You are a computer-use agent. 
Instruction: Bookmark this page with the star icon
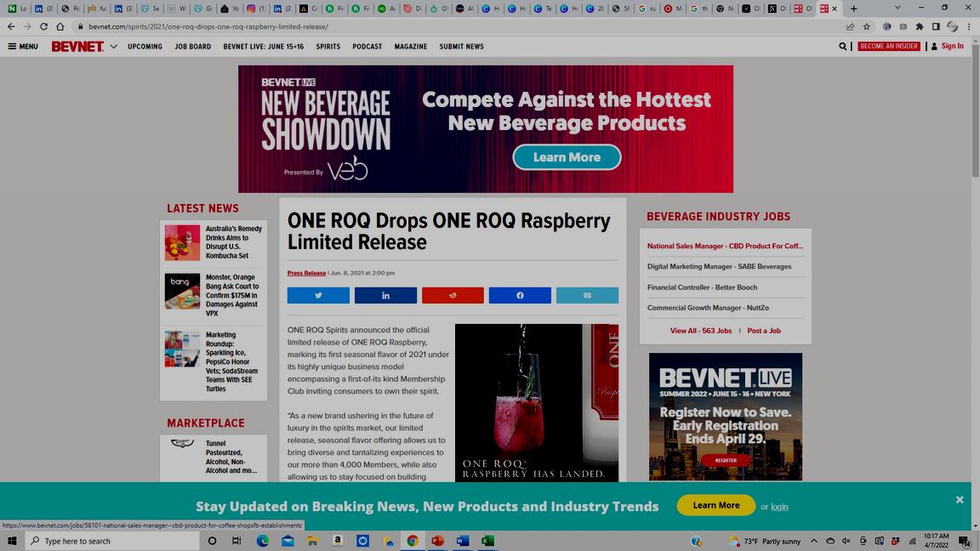click(x=866, y=27)
